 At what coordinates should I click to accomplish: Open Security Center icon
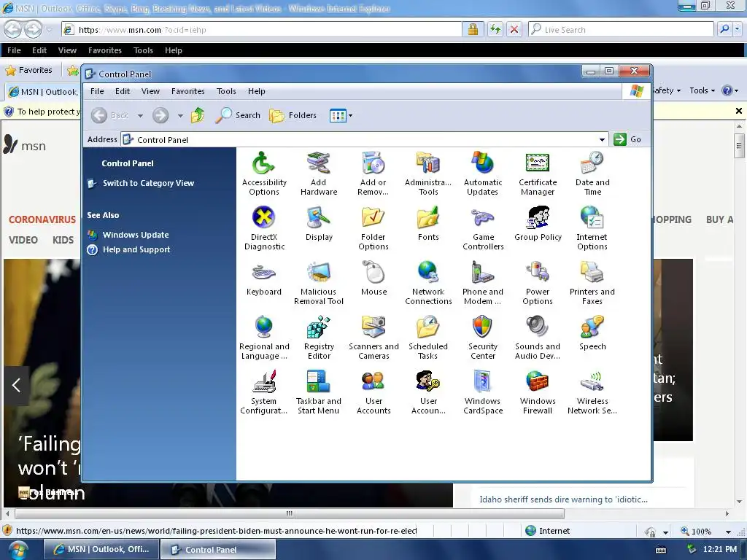tap(483, 338)
